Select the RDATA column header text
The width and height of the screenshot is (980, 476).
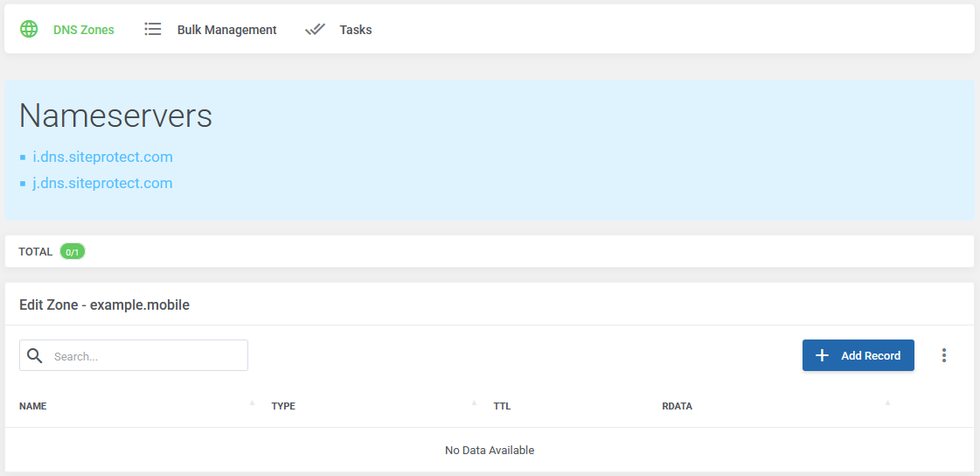click(677, 407)
